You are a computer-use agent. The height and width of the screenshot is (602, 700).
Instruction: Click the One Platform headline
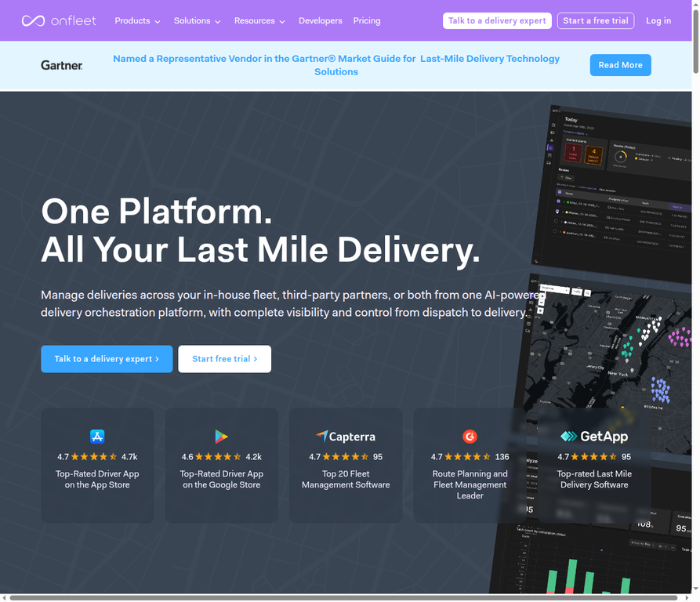click(260, 230)
